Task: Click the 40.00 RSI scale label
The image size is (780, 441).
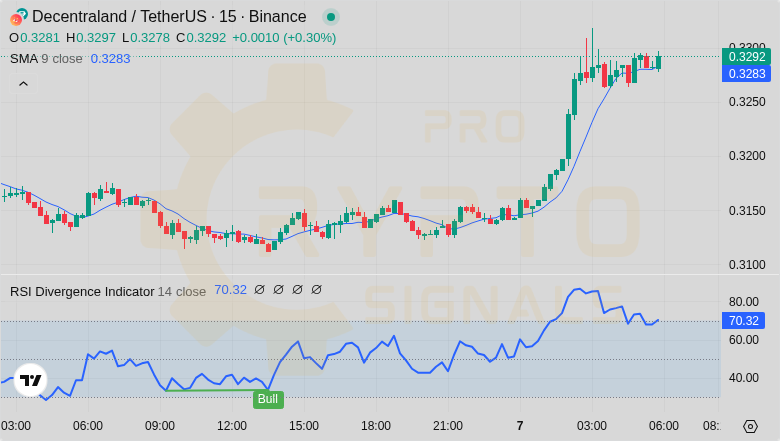Action: coord(744,378)
